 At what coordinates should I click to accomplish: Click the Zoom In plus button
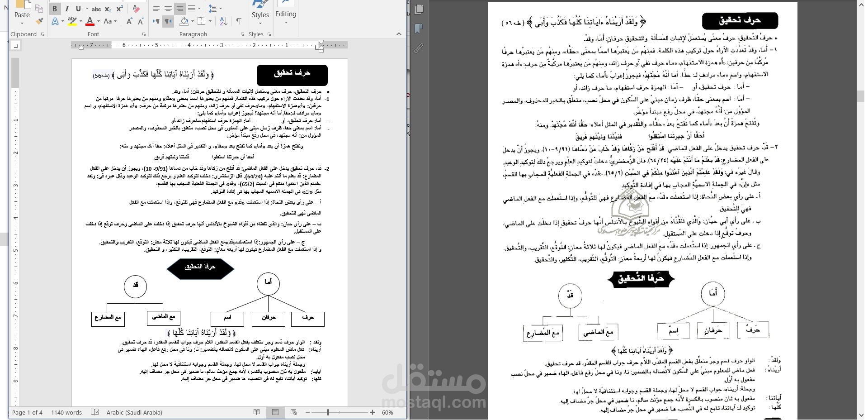tap(373, 412)
